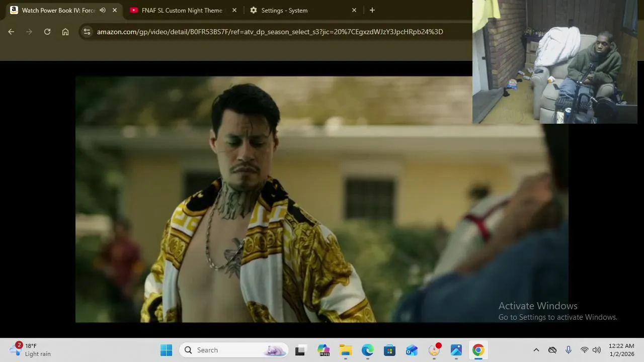Open the browser home page
Viewport: 644px width, 362px height.
click(65, 32)
